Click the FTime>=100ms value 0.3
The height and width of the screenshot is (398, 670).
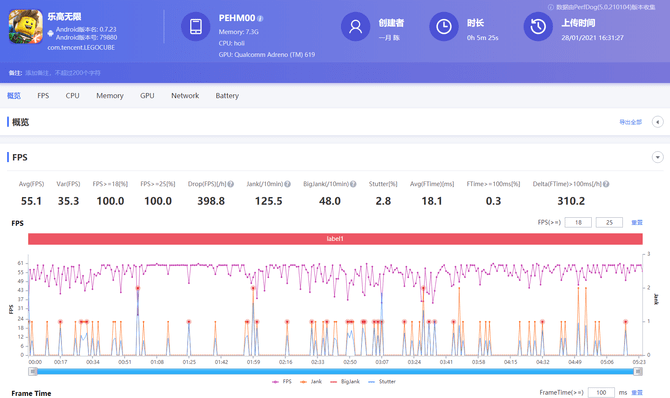click(x=493, y=201)
